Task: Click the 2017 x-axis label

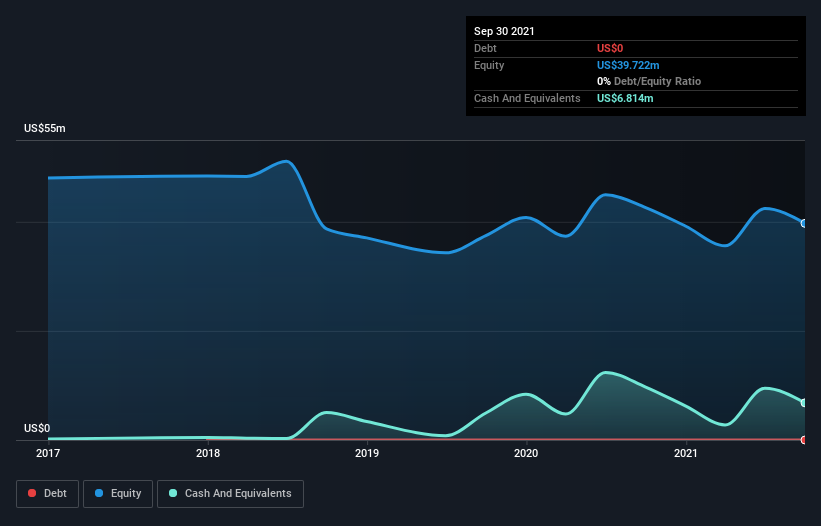Action: (x=48, y=453)
